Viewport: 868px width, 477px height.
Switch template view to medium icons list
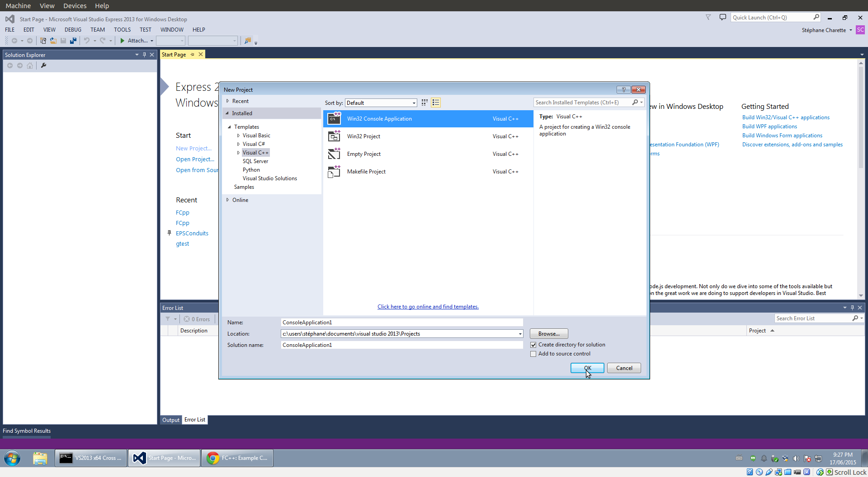coord(436,103)
